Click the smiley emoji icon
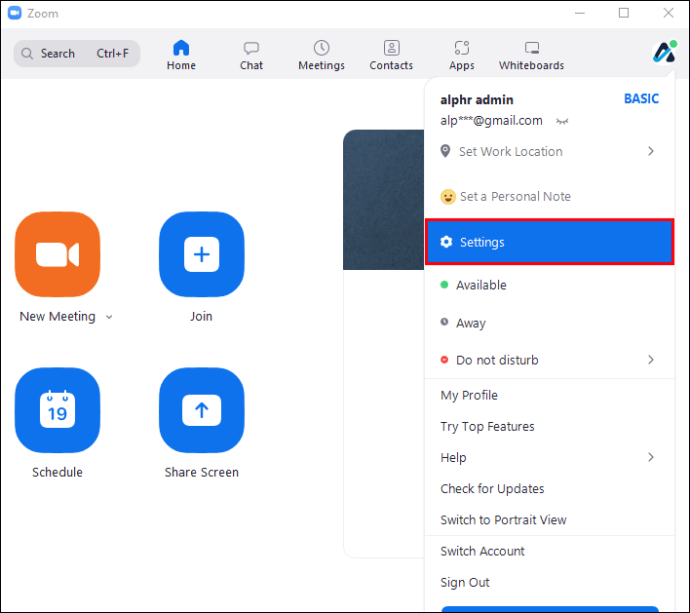The height and width of the screenshot is (613, 690). [448, 197]
